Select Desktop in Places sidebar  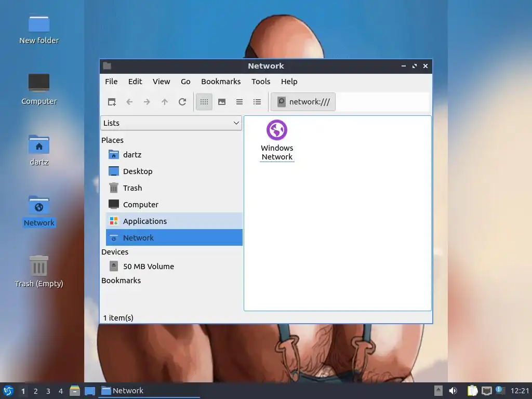click(x=174, y=171)
